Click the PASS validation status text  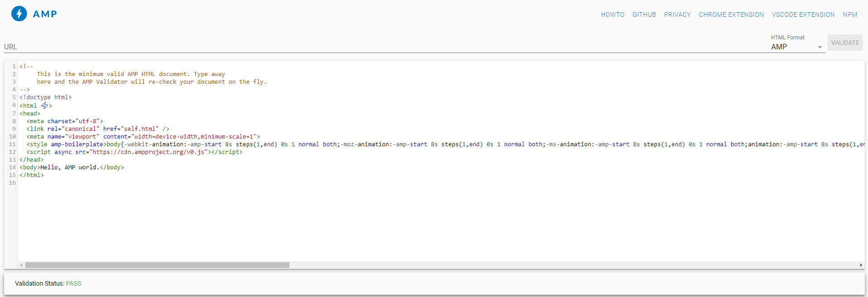pos(73,283)
